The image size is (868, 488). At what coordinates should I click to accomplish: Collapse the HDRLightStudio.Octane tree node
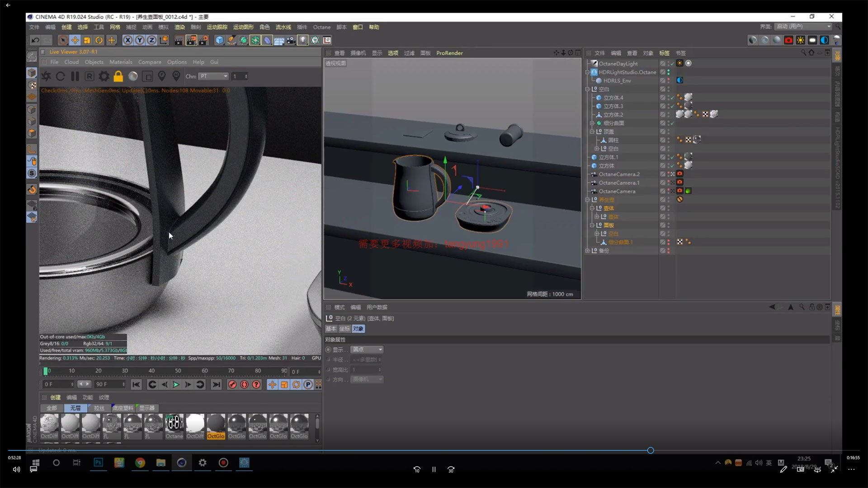click(587, 72)
